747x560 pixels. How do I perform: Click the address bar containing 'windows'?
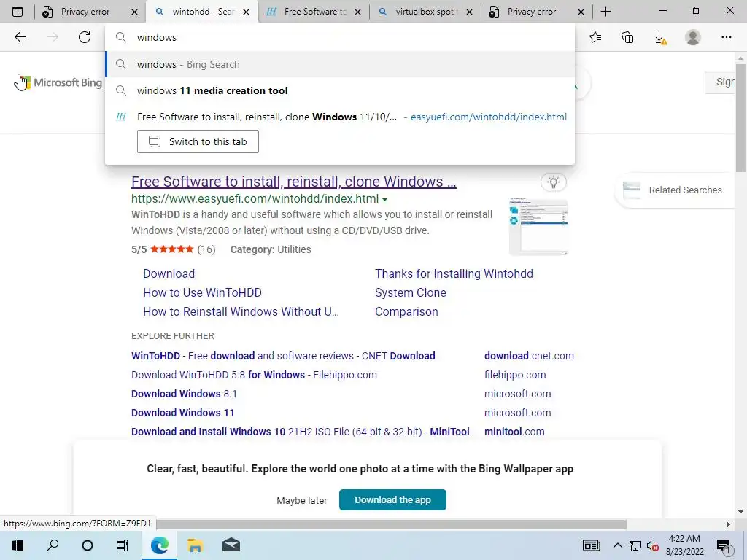tap(340, 37)
